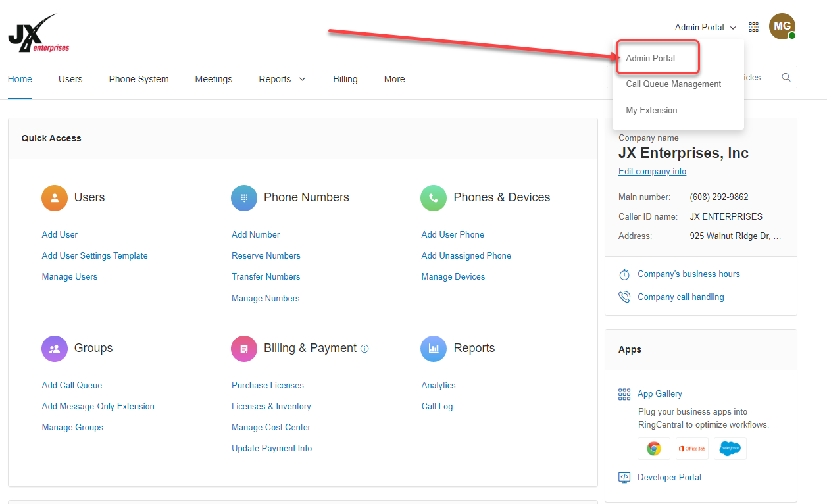The width and height of the screenshot is (827, 504).
Task: Click the Caller ID name JX ENTERPRISES
Action: (x=726, y=216)
